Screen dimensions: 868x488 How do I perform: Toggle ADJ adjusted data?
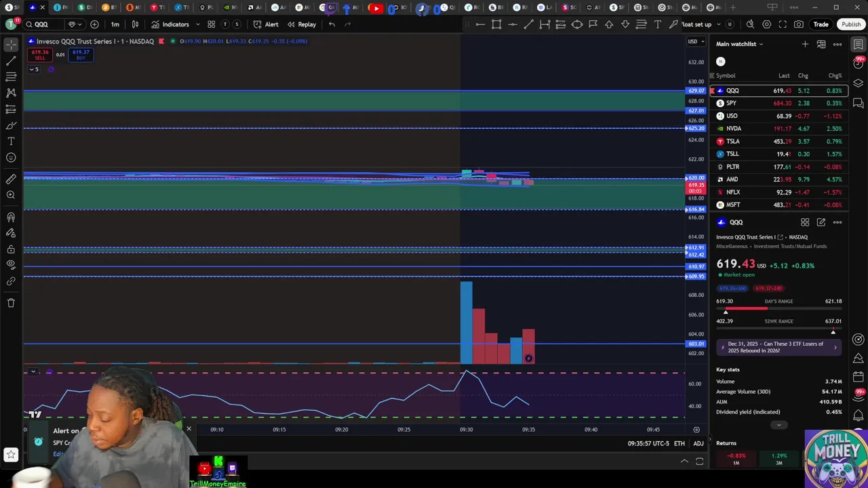[698, 444]
